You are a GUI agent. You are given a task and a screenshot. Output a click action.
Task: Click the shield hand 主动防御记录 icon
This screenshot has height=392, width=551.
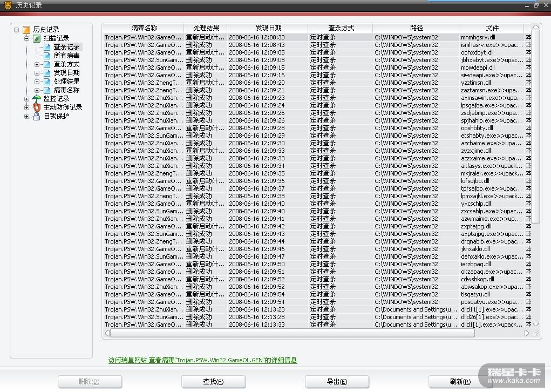[37, 107]
